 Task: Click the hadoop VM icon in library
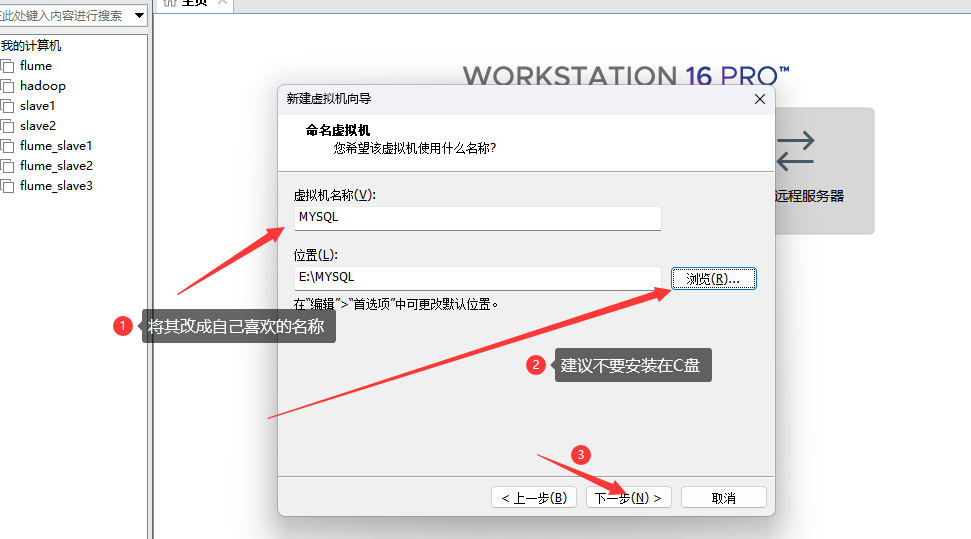click(x=7, y=86)
